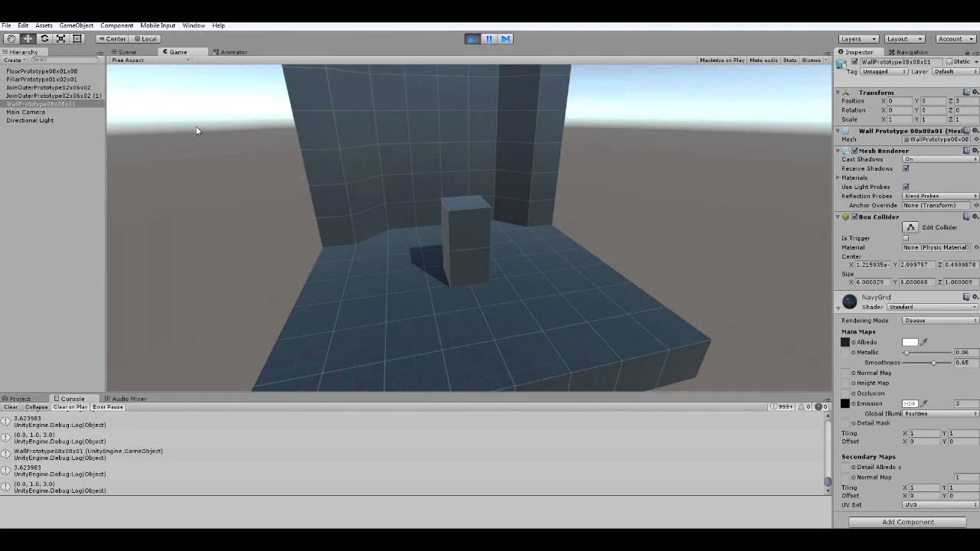Select the Hand tool in toolbar
Viewport: 980px width, 551px height.
pos(11,38)
